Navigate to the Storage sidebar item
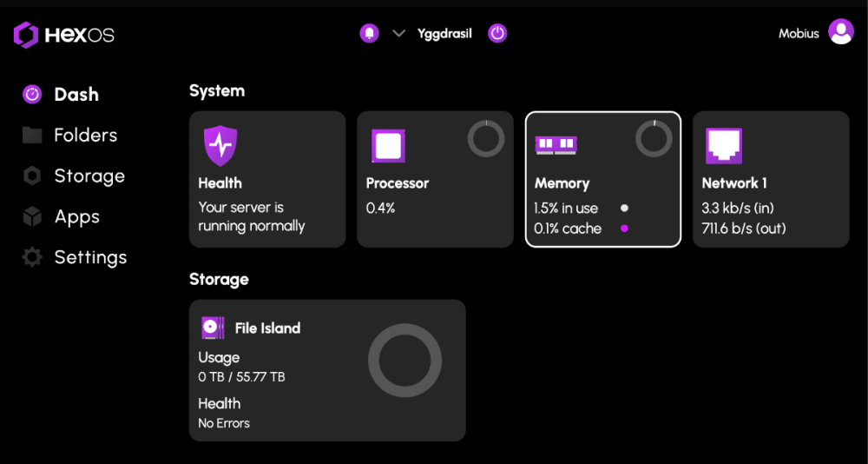 point(89,176)
